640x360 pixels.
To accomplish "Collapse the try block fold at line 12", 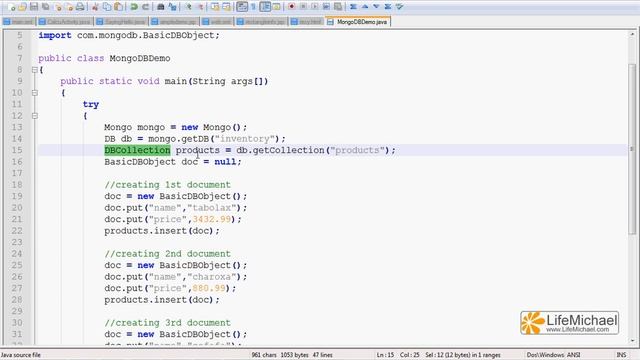I will (x=35, y=116).
